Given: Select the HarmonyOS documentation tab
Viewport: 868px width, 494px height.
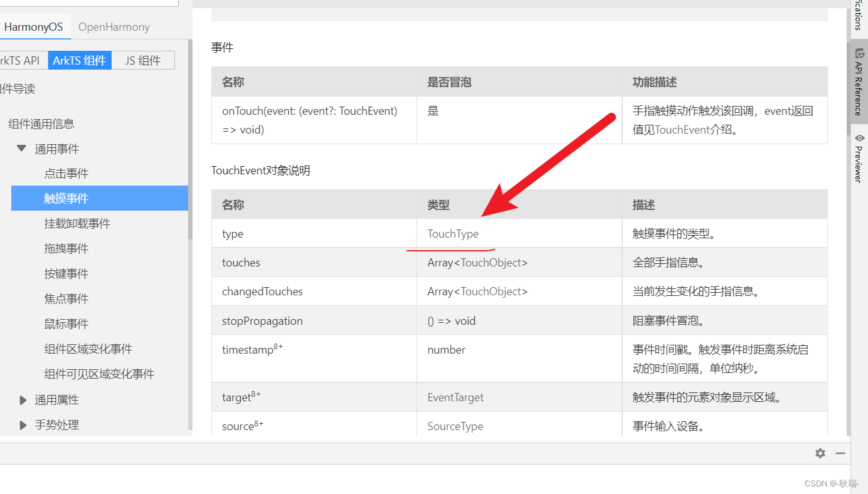Looking at the screenshot, I should [33, 27].
